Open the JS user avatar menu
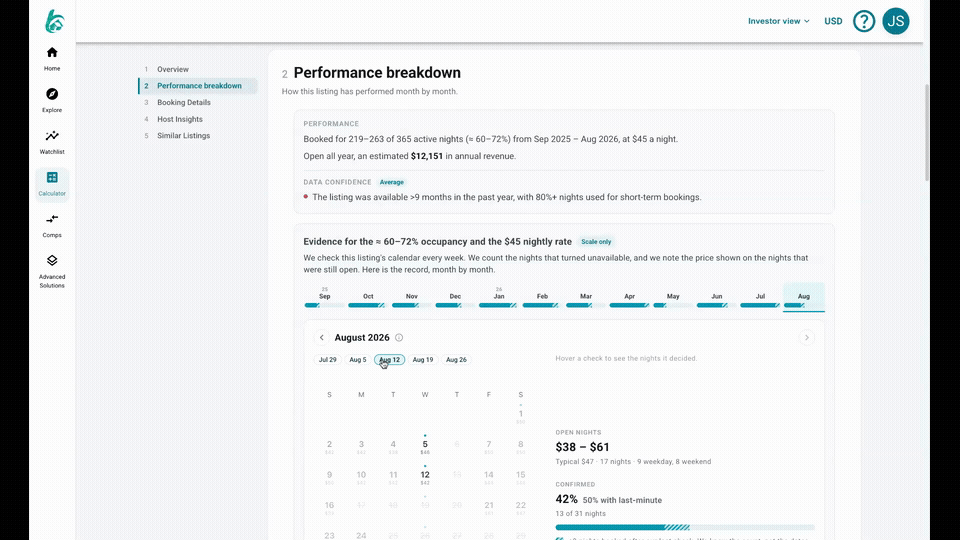Image resolution: width=960 pixels, height=540 pixels. (x=896, y=21)
